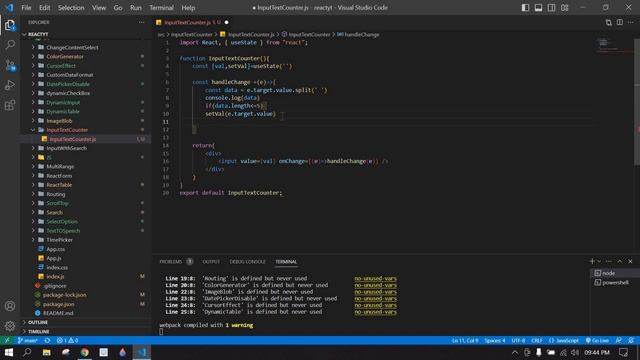The height and width of the screenshot is (360, 640).
Task: Open terminal panel more actions ellipsis
Action: 609,261
